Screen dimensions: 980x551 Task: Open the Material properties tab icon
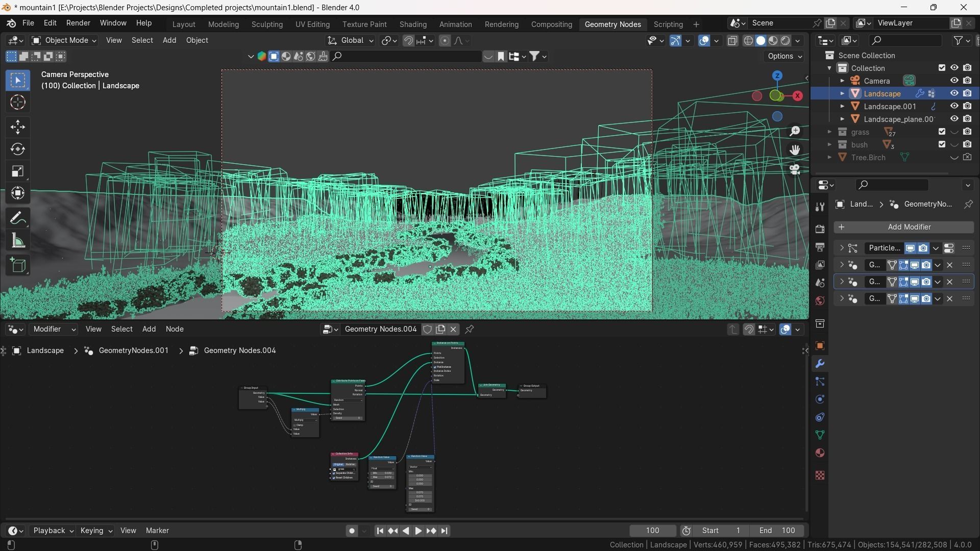820,453
